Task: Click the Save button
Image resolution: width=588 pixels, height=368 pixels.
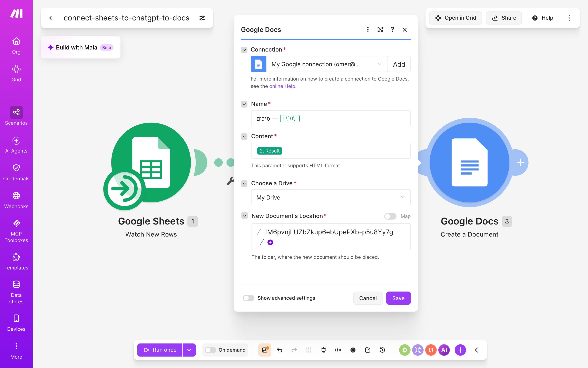Action: click(x=398, y=298)
